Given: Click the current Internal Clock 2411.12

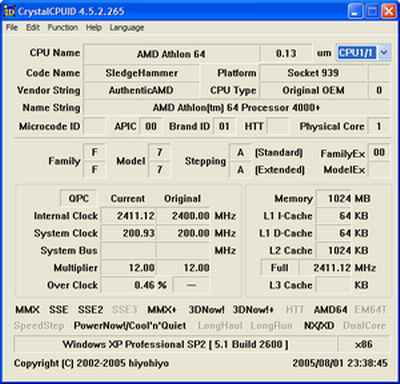Looking at the screenshot, I should [x=128, y=216].
